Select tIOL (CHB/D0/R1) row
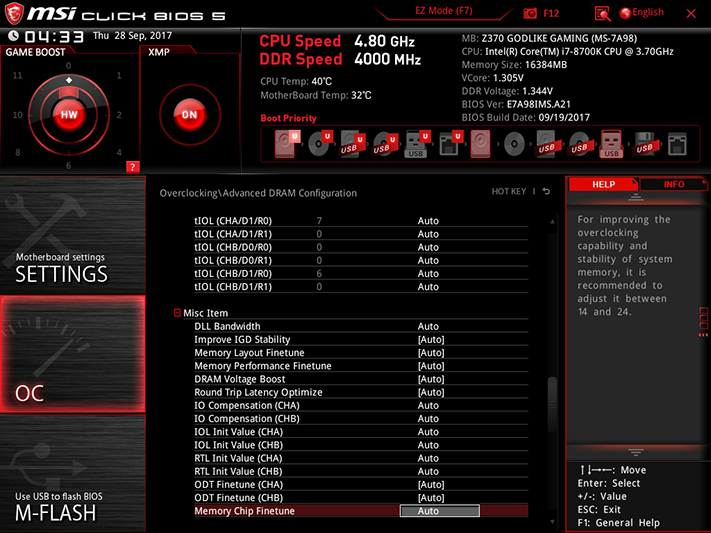 point(361,260)
